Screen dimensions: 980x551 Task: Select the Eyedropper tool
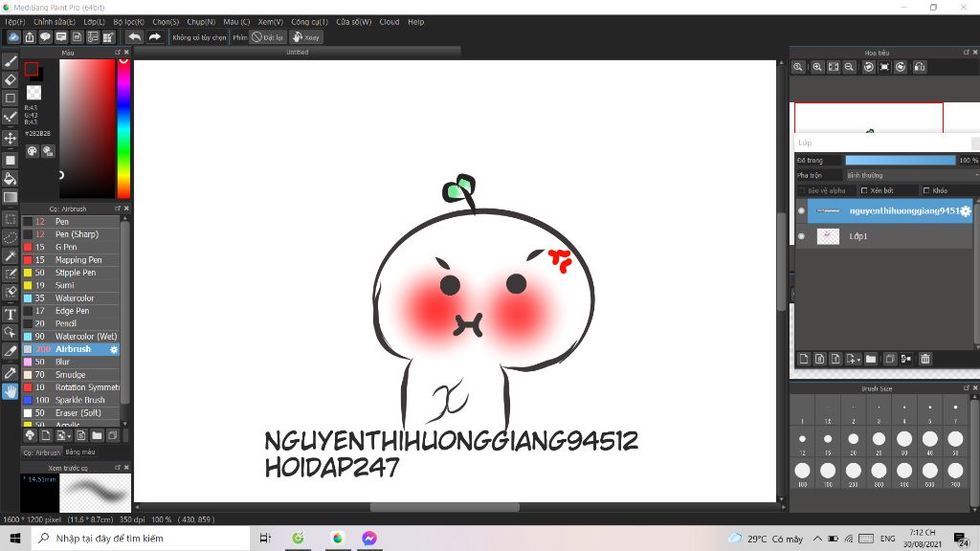tap(10, 373)
